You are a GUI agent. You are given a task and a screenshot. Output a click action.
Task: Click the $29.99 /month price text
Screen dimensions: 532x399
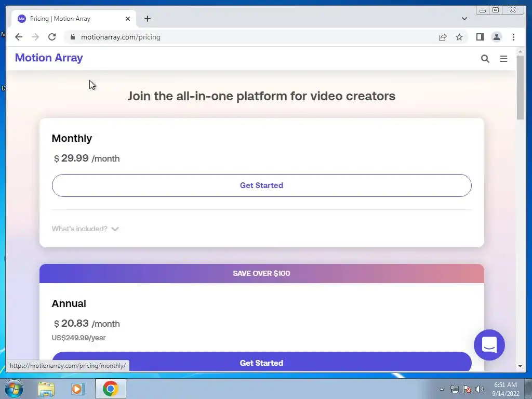[x=87, y=158]
